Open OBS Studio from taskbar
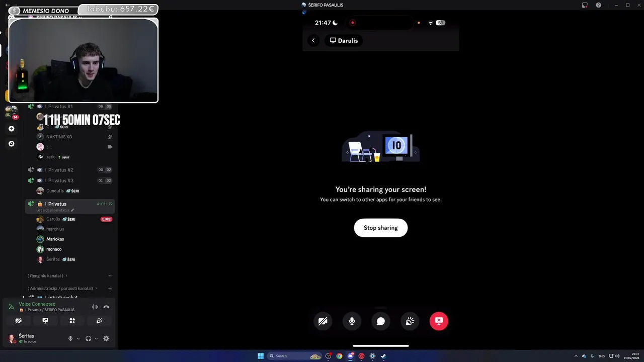This screenshot has width=644, height=362. [329, 356]
